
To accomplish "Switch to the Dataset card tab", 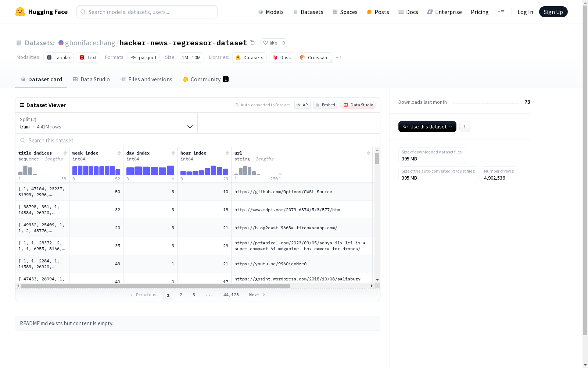I will (x=41, y=79).
